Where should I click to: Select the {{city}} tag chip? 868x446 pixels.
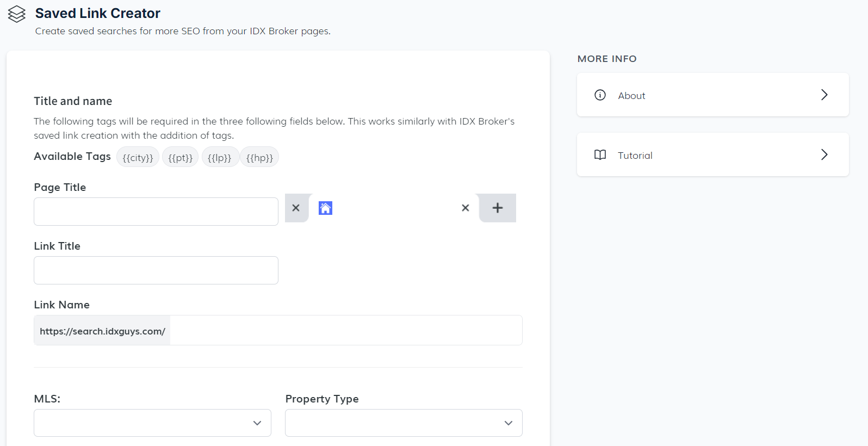click(138, 158)
